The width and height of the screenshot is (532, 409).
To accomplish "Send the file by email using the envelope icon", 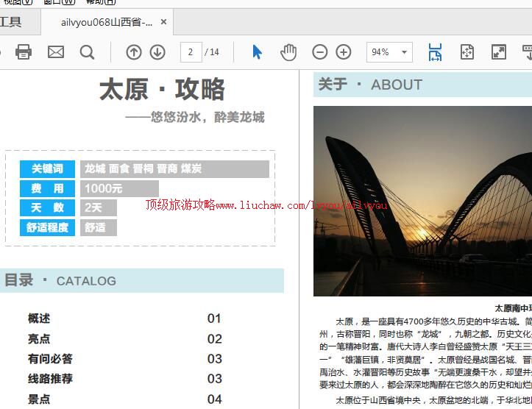I will point(55,51).
